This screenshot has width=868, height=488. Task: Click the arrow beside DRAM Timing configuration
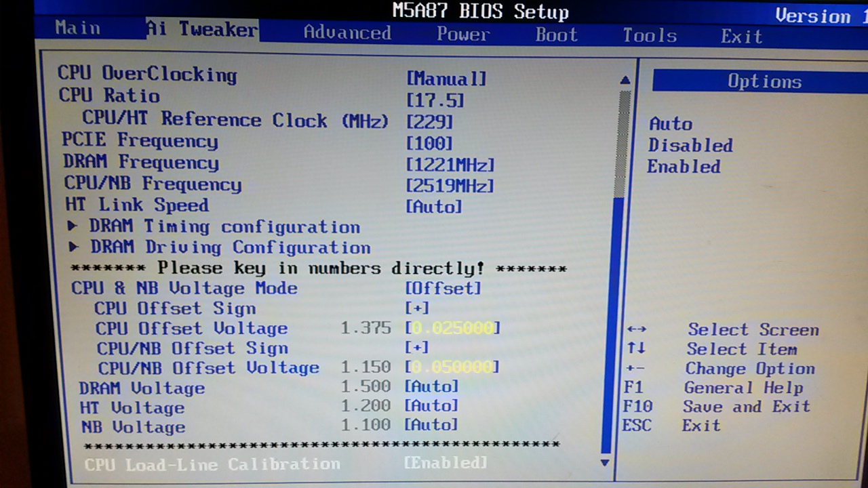(74, 226)
